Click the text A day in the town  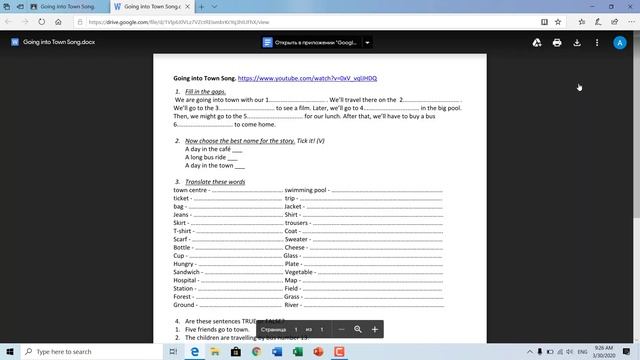209,165
